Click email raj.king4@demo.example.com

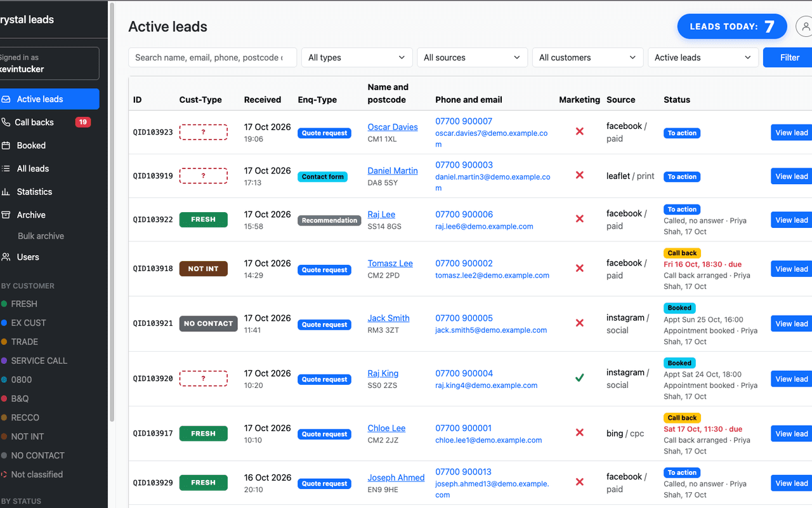click(x=486, y=385)
